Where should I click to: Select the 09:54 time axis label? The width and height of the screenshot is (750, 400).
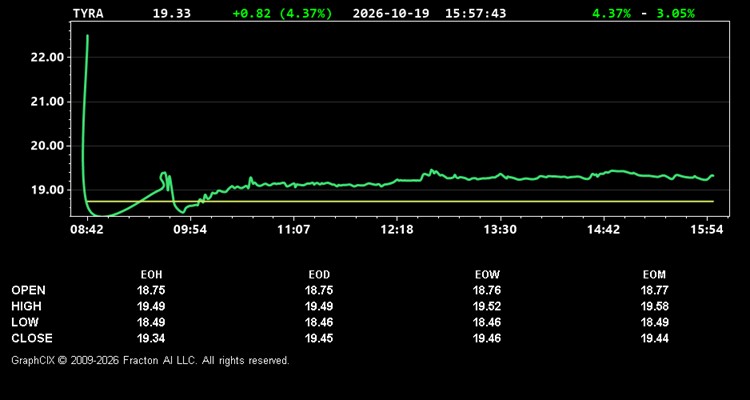(x=190, y=230)
